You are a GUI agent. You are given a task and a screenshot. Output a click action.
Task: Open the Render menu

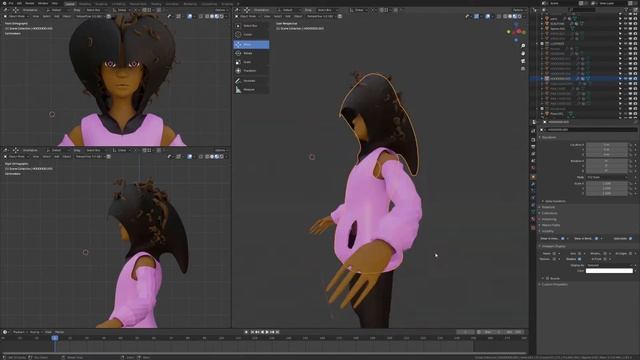tap(30, 3)
